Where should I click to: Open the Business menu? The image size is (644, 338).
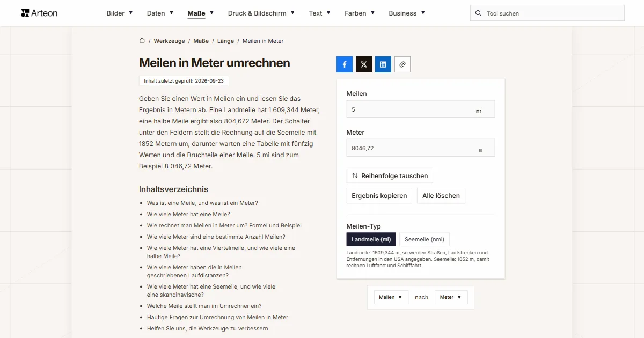pos(407,13)
